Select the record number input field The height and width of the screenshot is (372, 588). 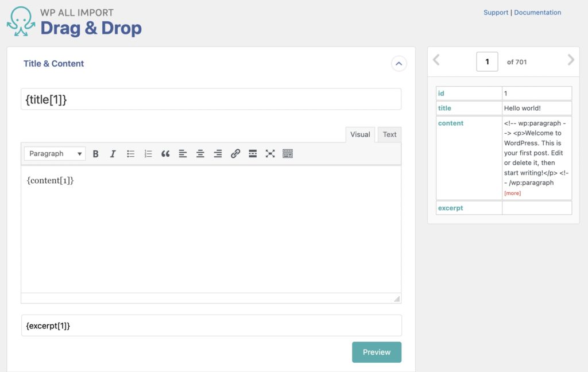(487, 61)
